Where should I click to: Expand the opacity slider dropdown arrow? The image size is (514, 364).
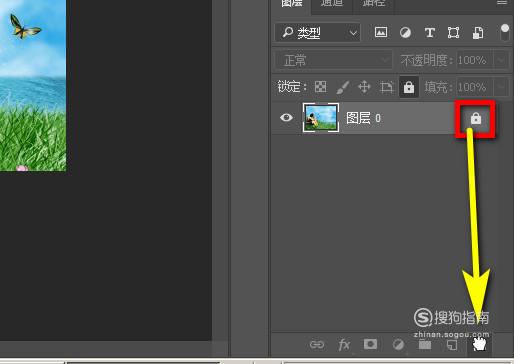tap(501, 60)
